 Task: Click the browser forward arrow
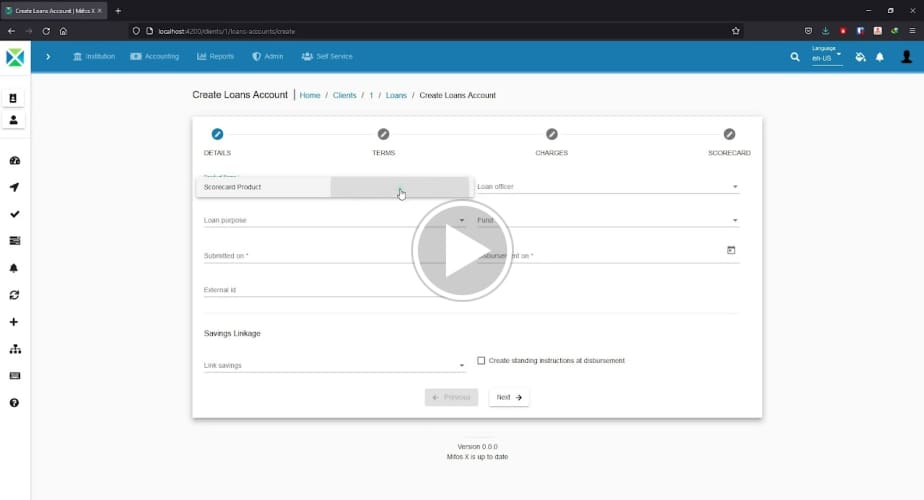tap(28, 31)
